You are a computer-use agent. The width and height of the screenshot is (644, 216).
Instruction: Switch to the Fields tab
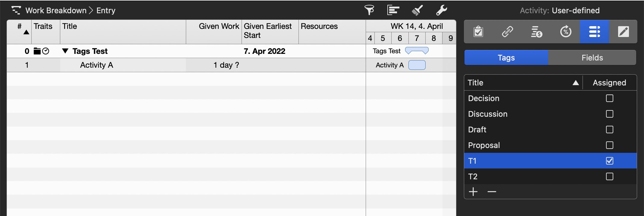(x=592, y=58)
